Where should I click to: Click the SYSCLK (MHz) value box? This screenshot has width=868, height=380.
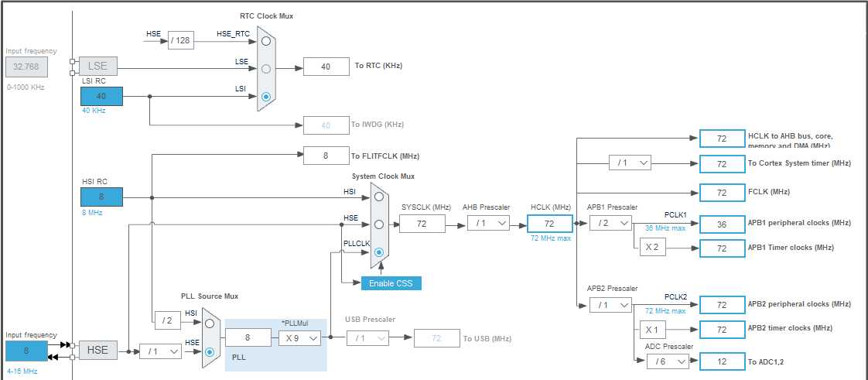[422, 224]
